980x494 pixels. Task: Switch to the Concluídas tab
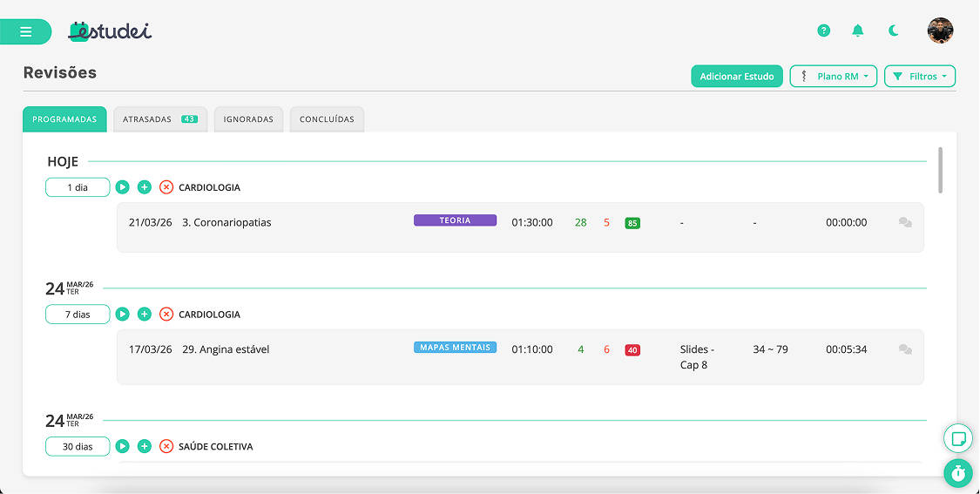(x=327, y=119)
